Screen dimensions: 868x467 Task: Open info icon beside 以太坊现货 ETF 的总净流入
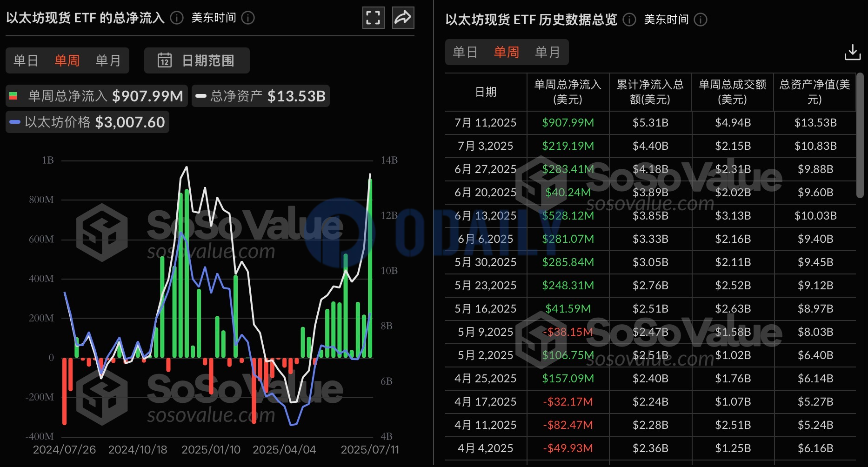click(177, 18)
